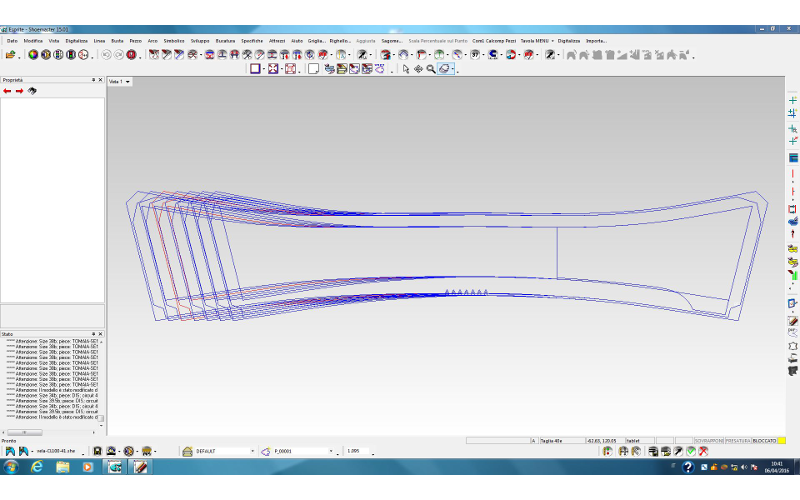Select the pan move tool
This screenshot has width=800, height=500.
coord(418,69)
